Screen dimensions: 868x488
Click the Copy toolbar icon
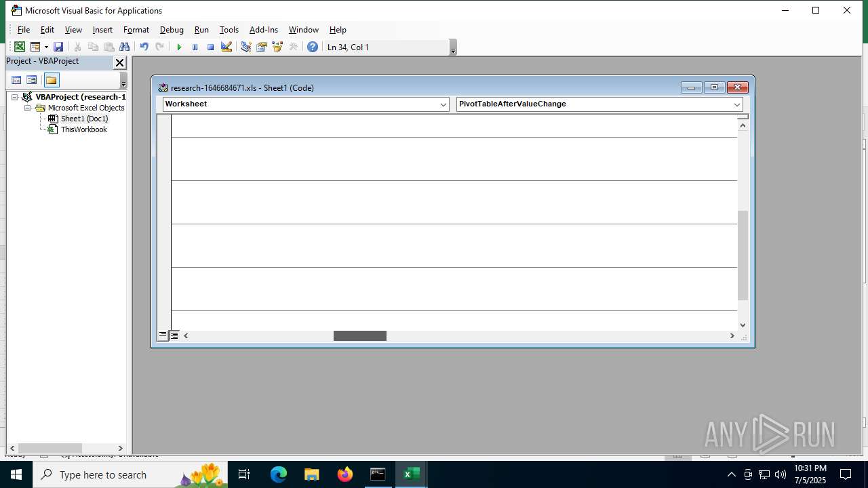point(93,47)
